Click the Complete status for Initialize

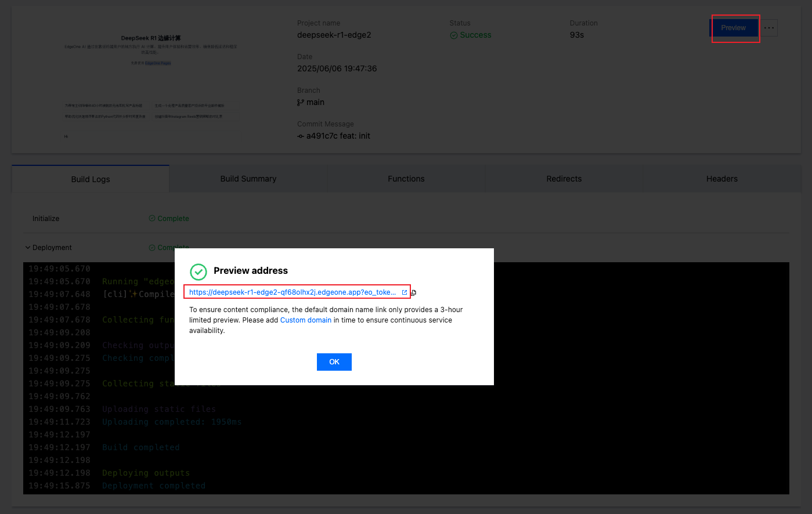[173, 219]
